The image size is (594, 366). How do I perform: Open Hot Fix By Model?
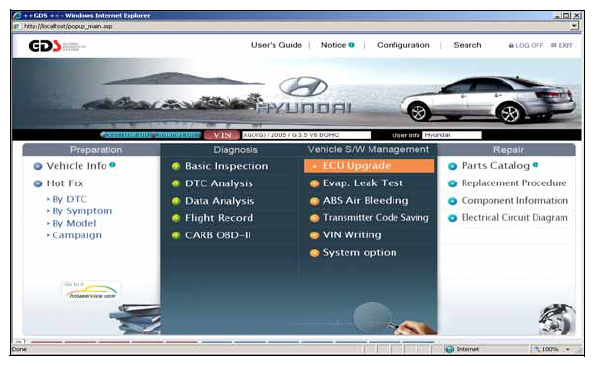[74, 223]
